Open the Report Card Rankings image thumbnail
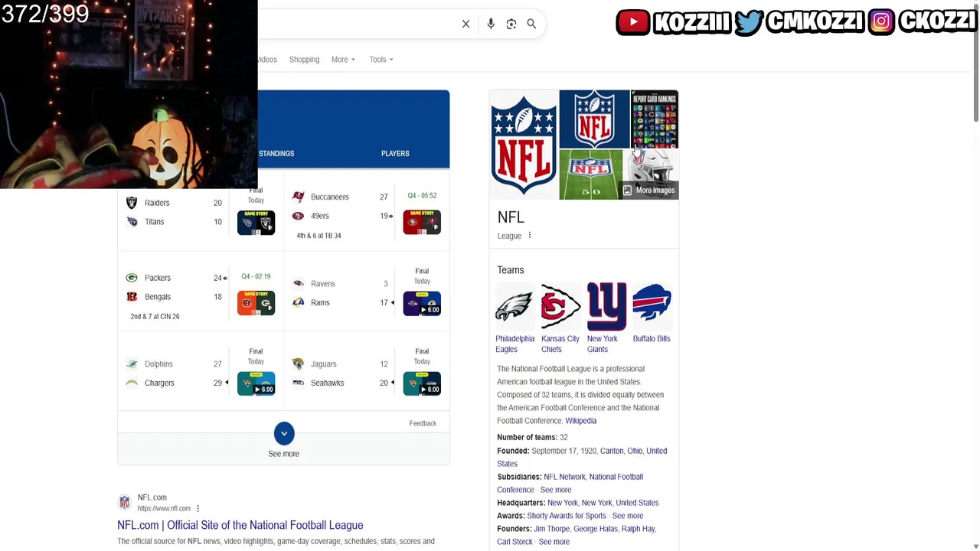 click(655, 119)
